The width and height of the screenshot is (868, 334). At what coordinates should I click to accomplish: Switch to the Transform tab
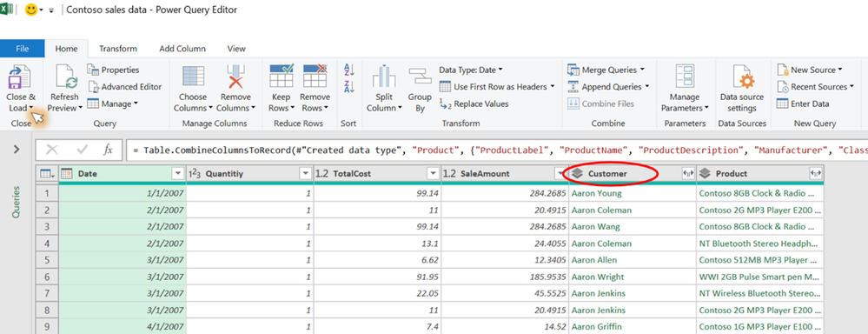point(118,49)
